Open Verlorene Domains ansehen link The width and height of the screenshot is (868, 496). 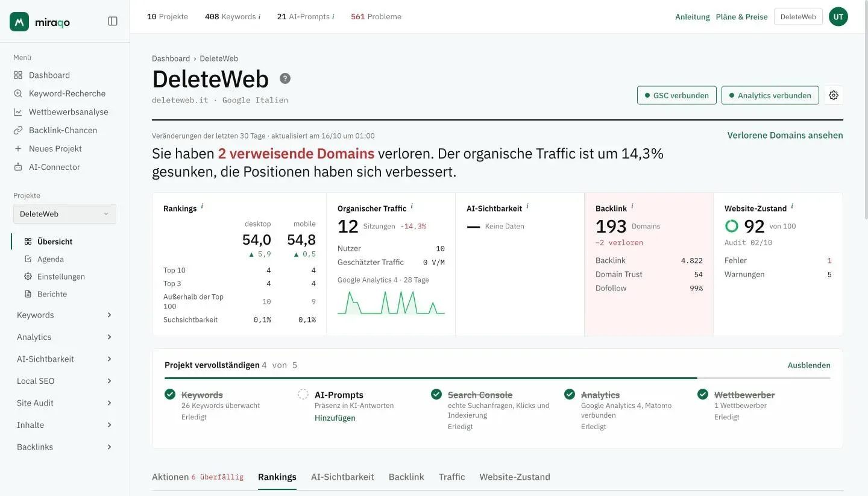click(x=785, y=136)
